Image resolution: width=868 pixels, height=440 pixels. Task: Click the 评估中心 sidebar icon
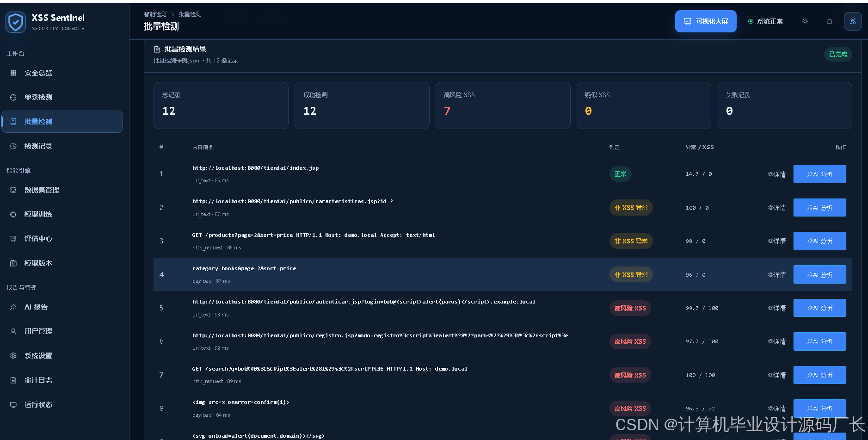[13, 239]
